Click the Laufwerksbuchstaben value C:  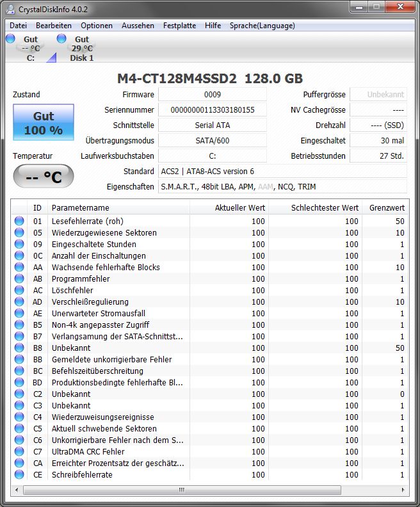pyautogui.click(x=213, y=156)
